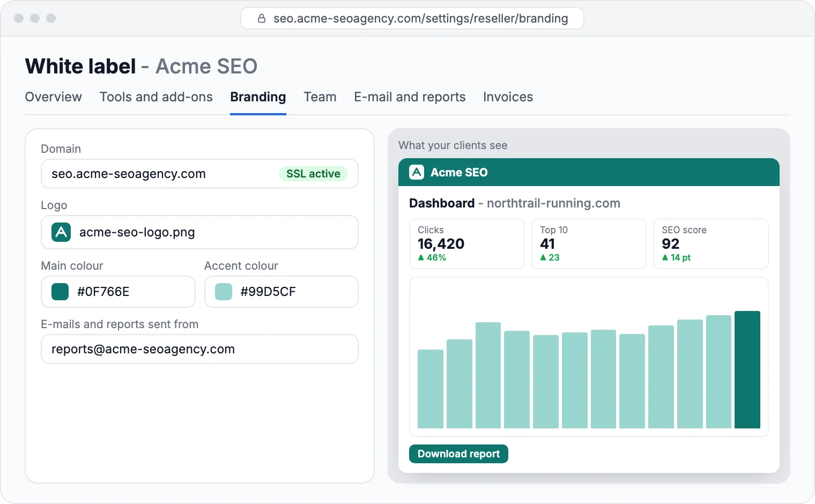Go to the Team tab
The image size is (815, 504).
(320, 97)
